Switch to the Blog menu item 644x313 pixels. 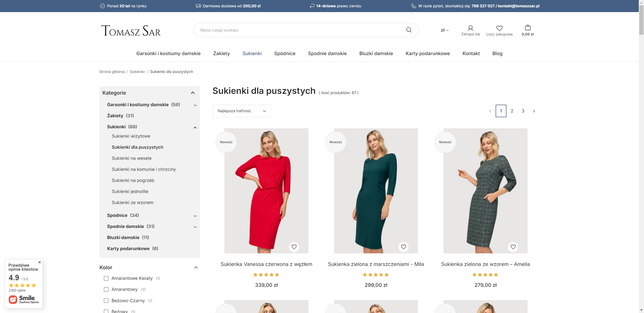497,53
